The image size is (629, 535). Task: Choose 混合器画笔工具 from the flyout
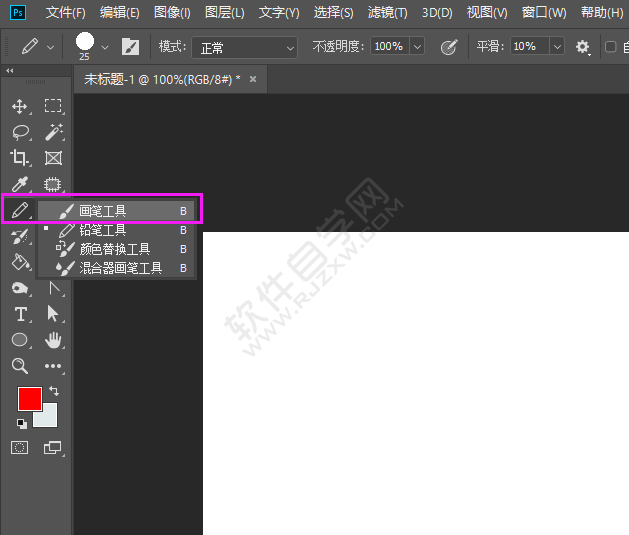[116, 268]
